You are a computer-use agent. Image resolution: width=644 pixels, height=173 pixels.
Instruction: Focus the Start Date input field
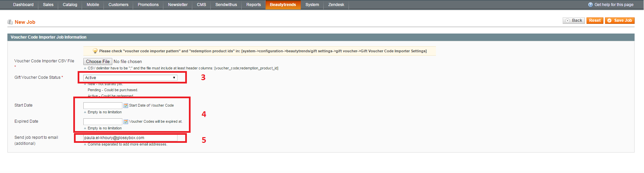click(103, 106)
